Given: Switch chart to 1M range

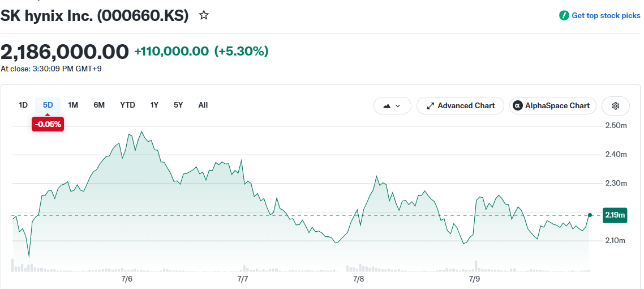Looking at the screenshot, I should coord(73,105).
